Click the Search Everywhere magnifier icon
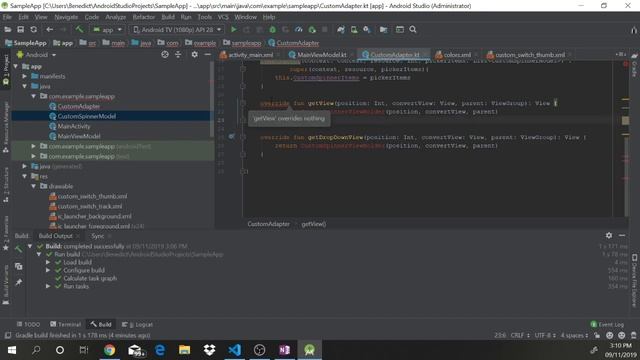This screenshot has height=360, width=640. [413, 29]
